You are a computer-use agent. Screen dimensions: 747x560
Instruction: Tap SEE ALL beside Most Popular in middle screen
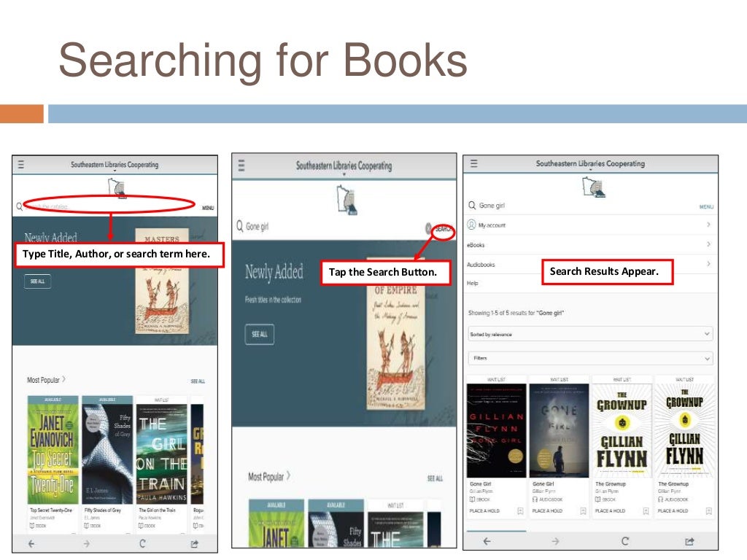(x=435, y=478)
